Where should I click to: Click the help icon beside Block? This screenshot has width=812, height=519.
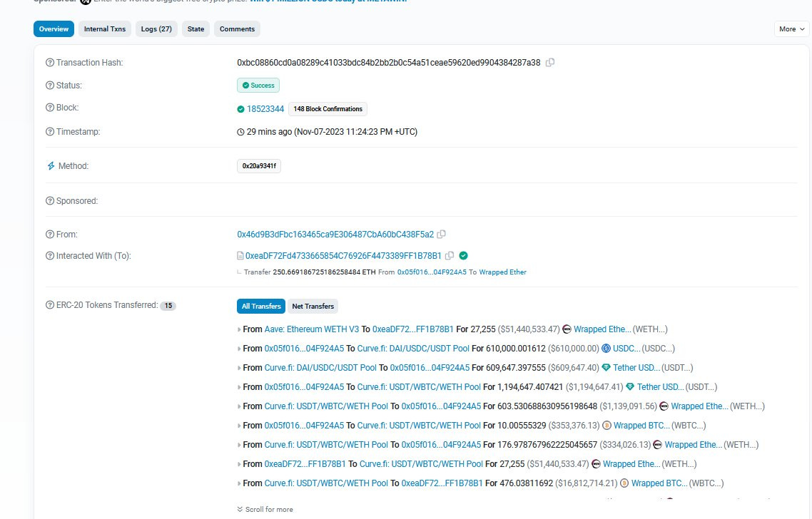pyautogui.click(x=50, y=108)
